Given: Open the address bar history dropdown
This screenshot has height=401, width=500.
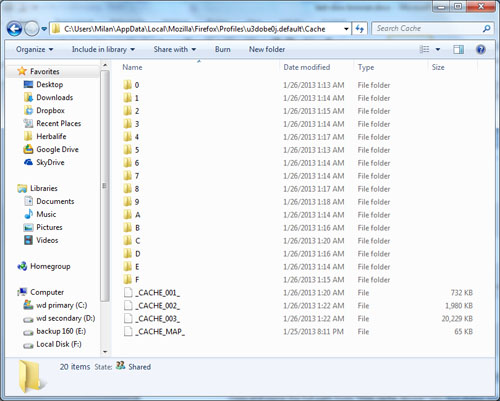Looking at the screenshot, I should pyautogui.click(x=346, y=29).
